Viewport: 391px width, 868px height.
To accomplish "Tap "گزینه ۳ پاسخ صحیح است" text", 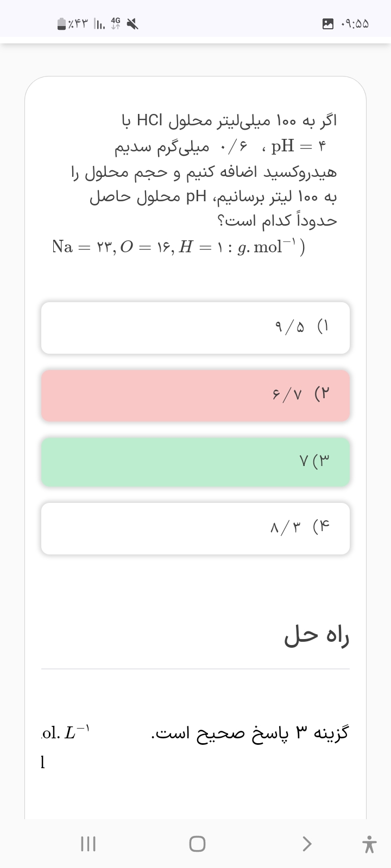I will click(x=250, y=733).
